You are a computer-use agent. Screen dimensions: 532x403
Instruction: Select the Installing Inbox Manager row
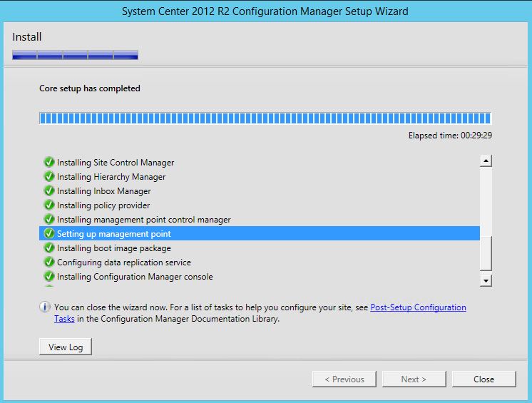(x=260, y=190)
